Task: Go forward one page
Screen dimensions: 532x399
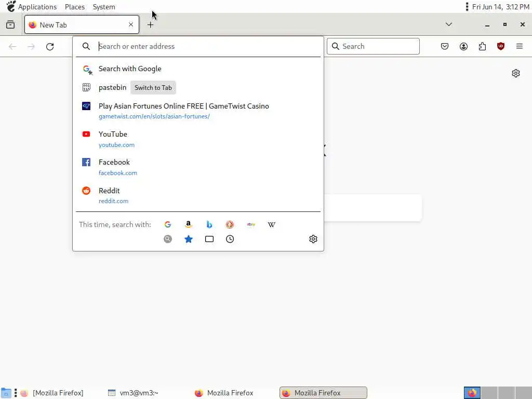Action: (x=31, y=46)
